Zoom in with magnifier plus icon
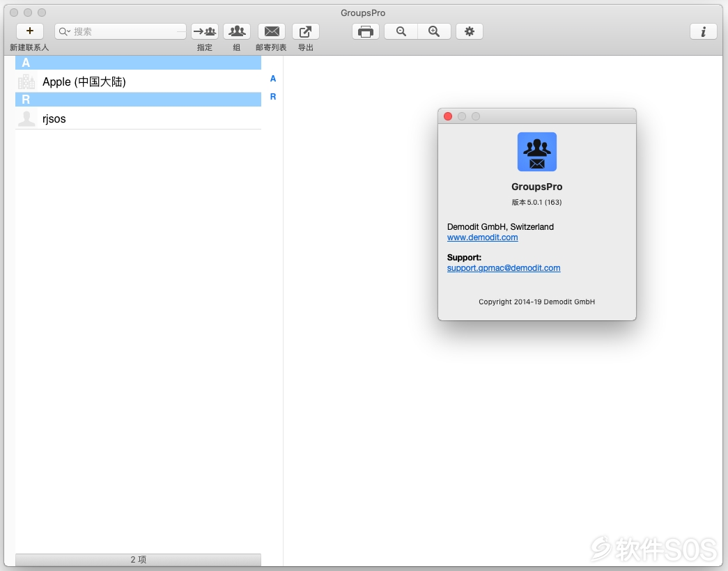Viewport: 728px width, 571px height. 434,31
